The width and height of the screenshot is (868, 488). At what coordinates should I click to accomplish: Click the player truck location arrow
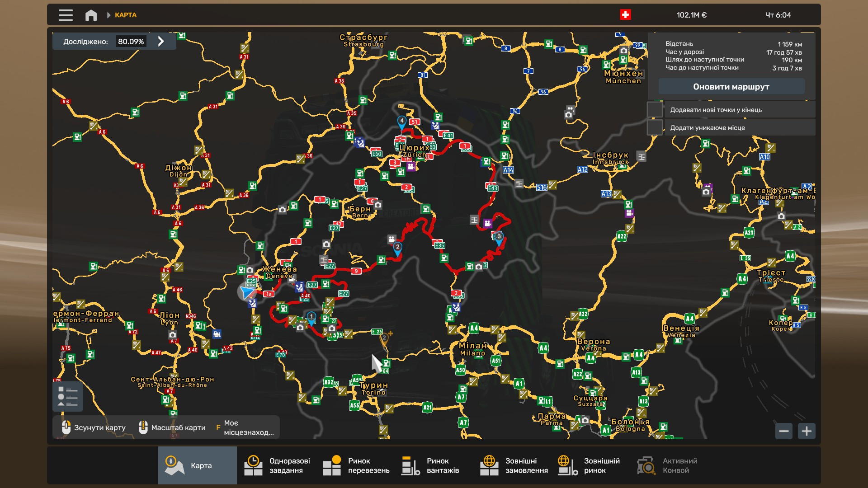pos(247,292)
